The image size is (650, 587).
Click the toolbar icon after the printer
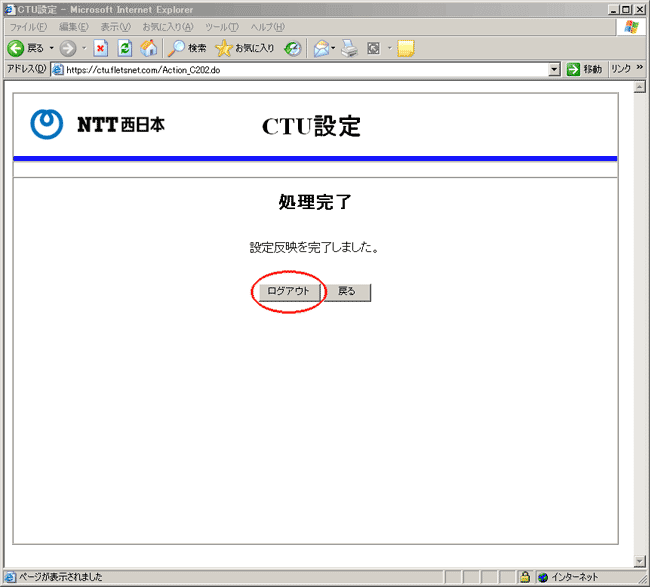coord(374,49)
